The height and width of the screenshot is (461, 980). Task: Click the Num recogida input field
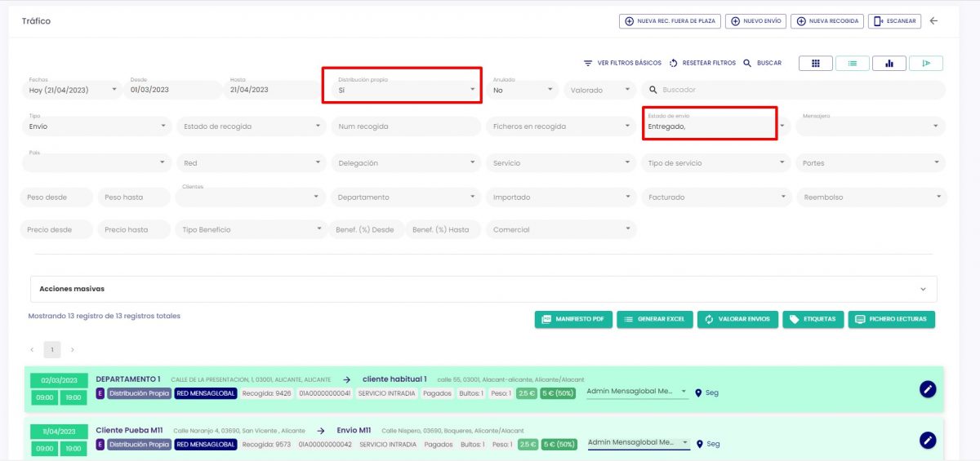pyautogui.click(x=406, y=126)
